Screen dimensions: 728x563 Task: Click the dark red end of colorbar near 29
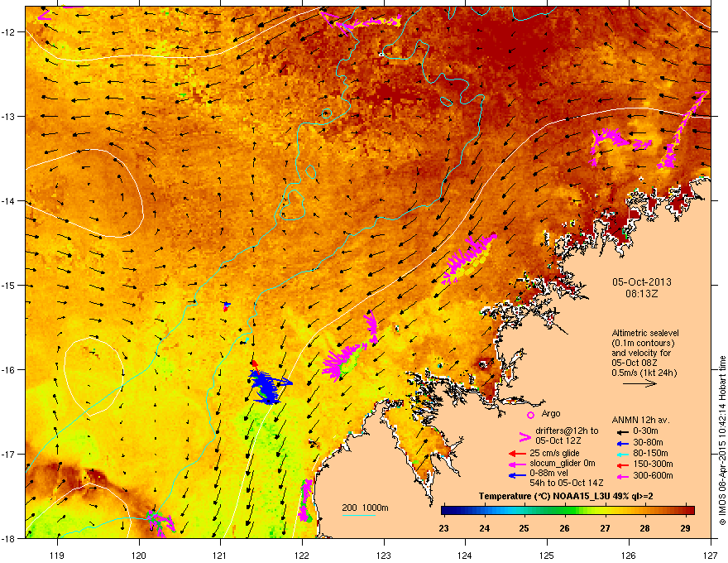point(688,510)
